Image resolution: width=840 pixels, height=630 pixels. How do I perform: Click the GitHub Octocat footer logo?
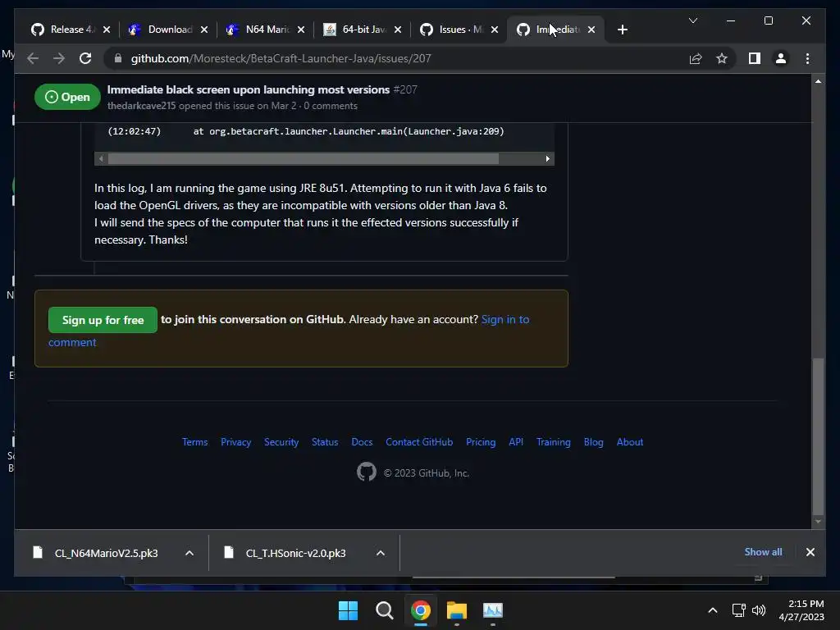click(367, 472)
